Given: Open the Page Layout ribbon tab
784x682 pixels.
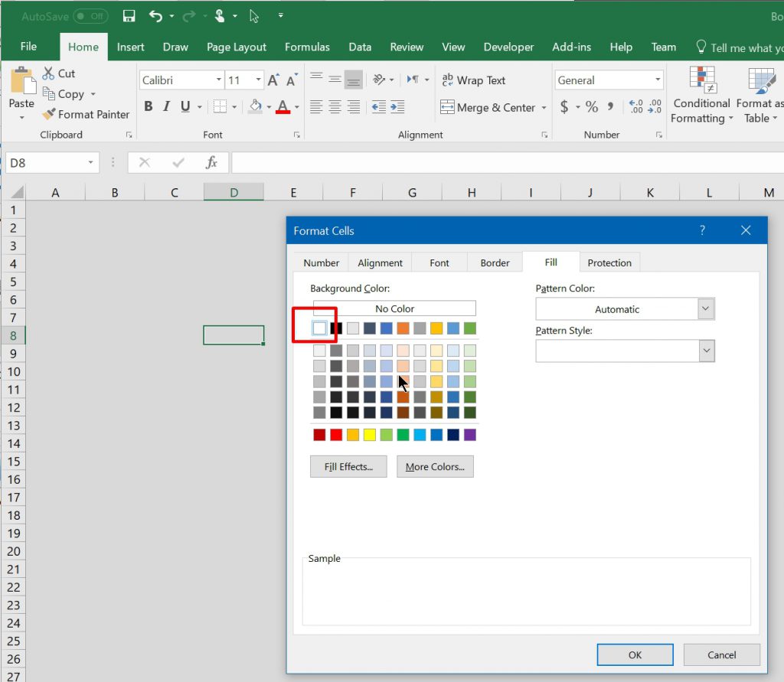Looking at the screenshot, I should tap(237, 47).
